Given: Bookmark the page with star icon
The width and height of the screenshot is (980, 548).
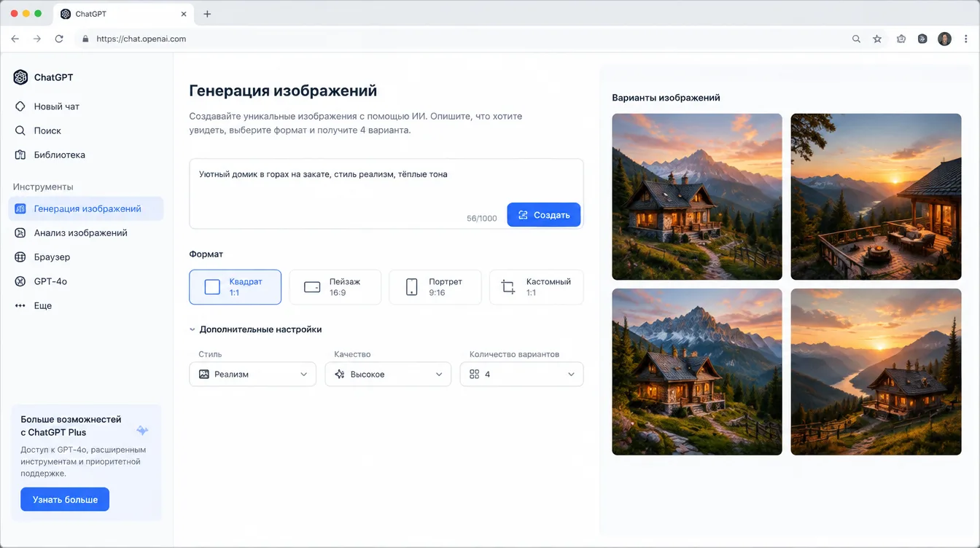Looking at the screenshot, I should pos(877,39).
